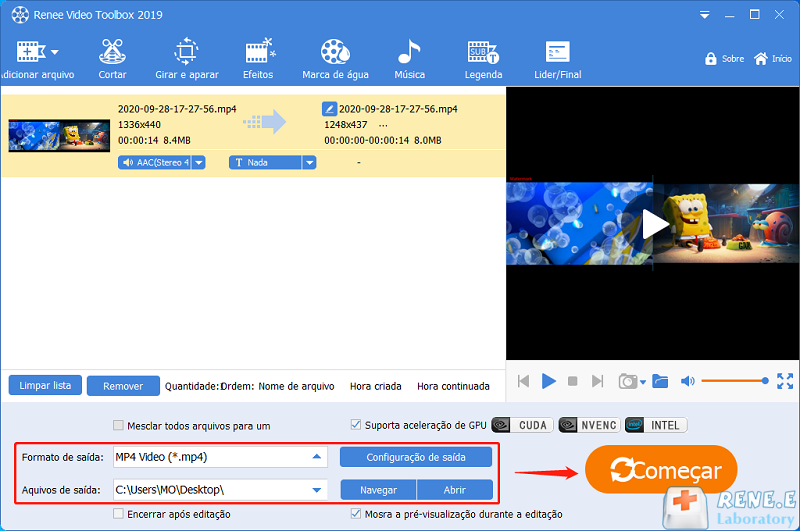The image size is (800, 531).
Task: Open the Marca de água tool
Action: pyautogui.click(x=335, y=60)
